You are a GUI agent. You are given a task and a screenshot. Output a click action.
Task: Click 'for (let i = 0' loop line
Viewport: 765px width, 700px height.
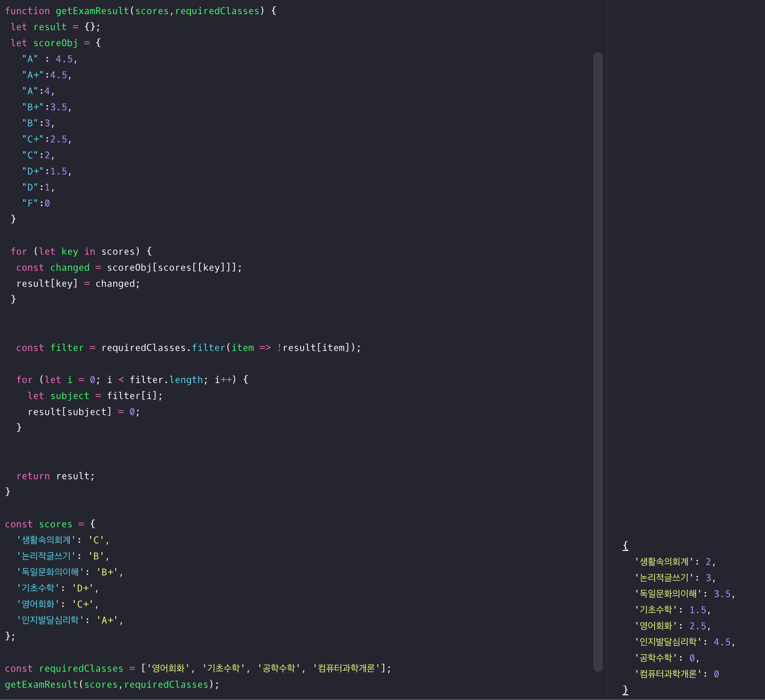tap(133, 380)
